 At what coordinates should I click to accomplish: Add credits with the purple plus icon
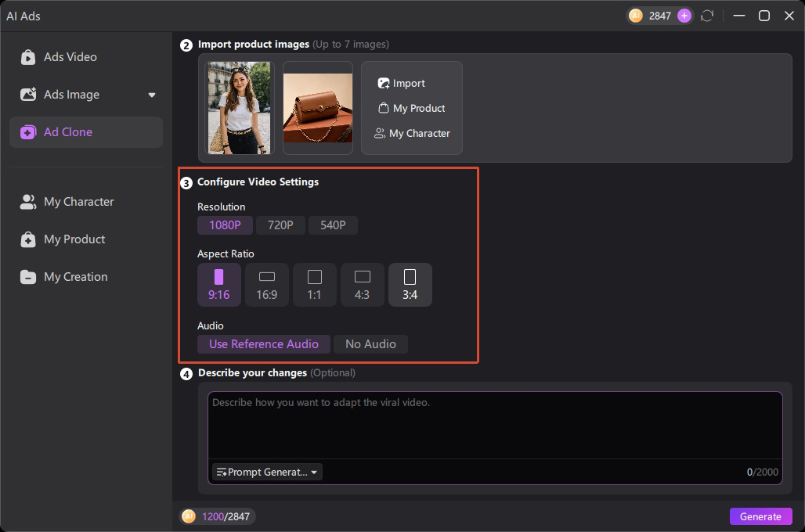pos(684,16)
